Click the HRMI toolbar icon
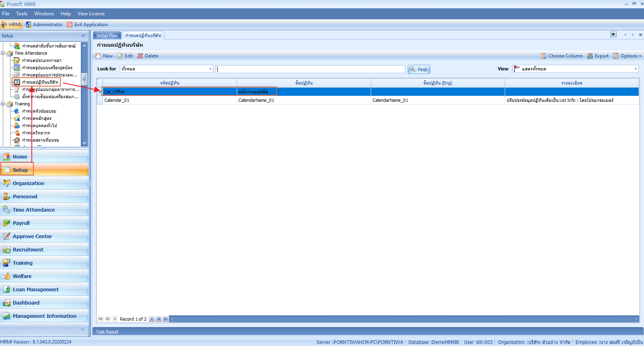Screen dimensions: 644x346 coord(4,25)
